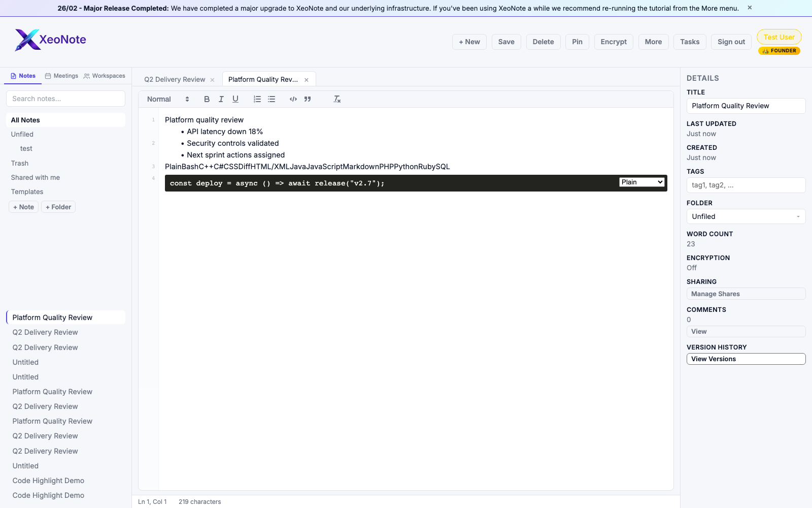Screen dimensions: 812x508
Task: Open the Workspaces sidebar tab
Action: [105, 76]
